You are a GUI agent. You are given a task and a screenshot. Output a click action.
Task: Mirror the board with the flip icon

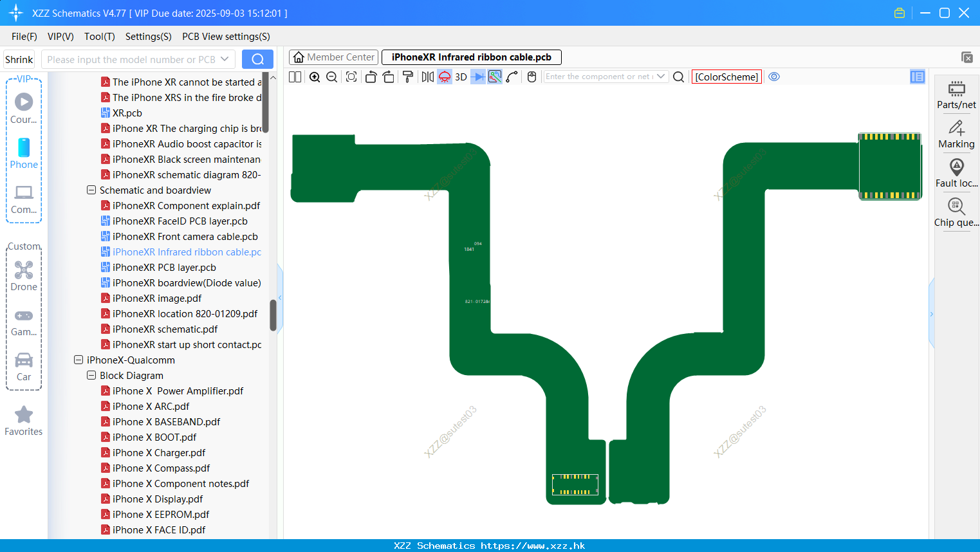pyautogui.click(x=427, y=77)
